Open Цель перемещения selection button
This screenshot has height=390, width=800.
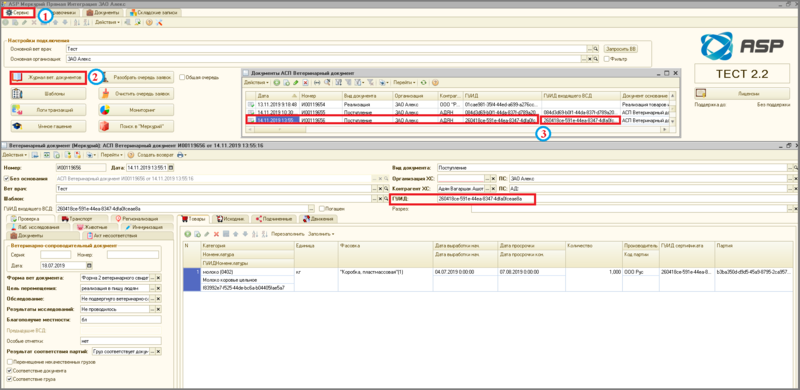click(152, 288)
